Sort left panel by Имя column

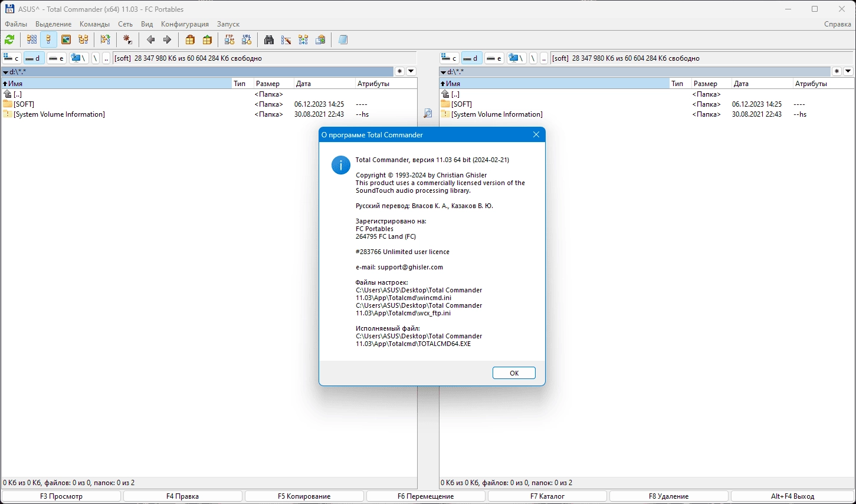click(116, 84)
